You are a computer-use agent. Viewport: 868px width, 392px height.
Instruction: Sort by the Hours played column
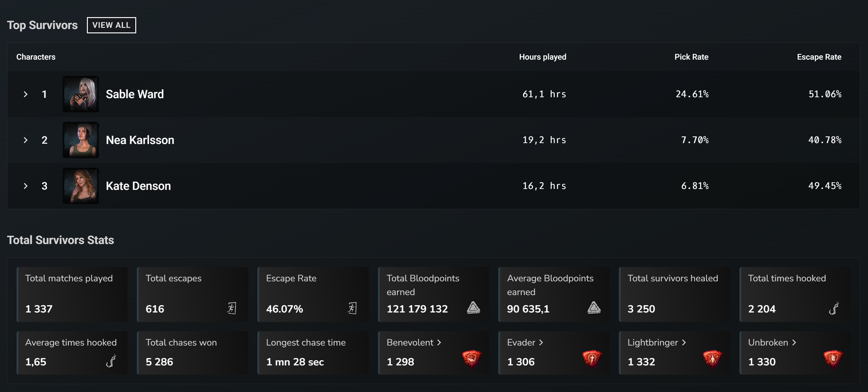(x=542, y=57)
